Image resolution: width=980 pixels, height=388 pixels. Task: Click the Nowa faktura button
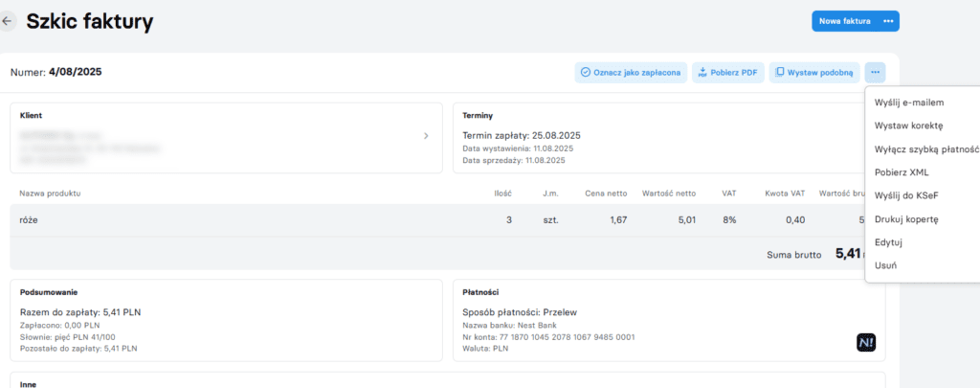coord(843,21)
